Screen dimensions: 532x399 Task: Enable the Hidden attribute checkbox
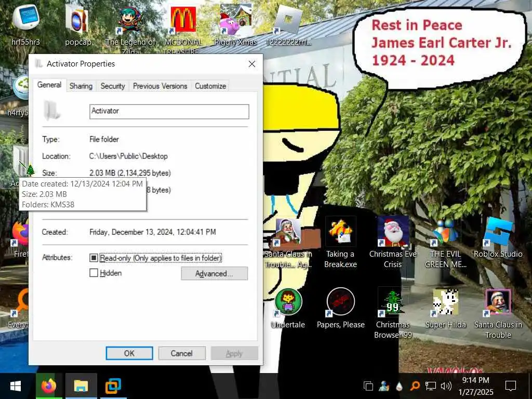pos(94,273)
